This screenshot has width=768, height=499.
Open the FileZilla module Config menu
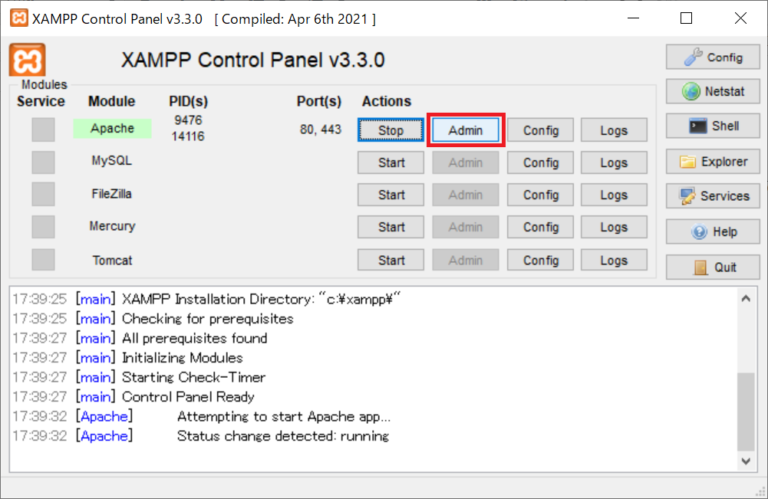tap(540, 195)
